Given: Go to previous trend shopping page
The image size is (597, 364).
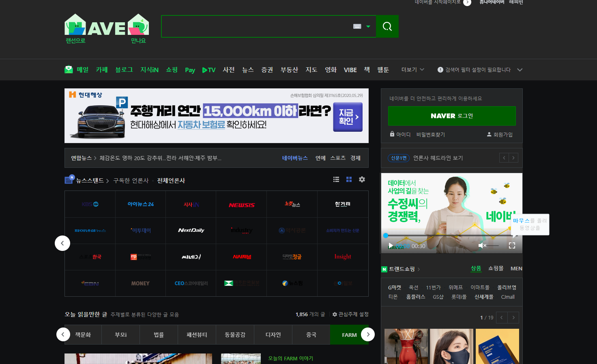Looking at the screenshot, I should tap(502, 317).
